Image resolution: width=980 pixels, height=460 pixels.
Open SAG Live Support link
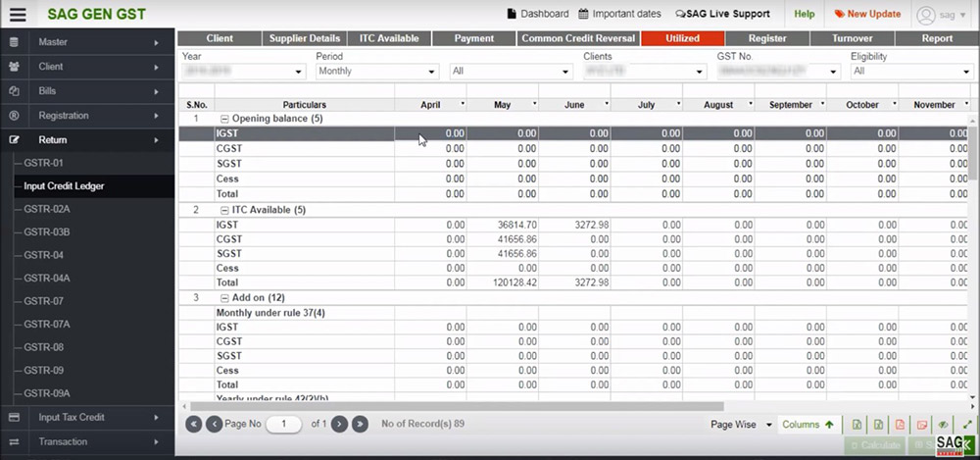(x=722, y=15)
